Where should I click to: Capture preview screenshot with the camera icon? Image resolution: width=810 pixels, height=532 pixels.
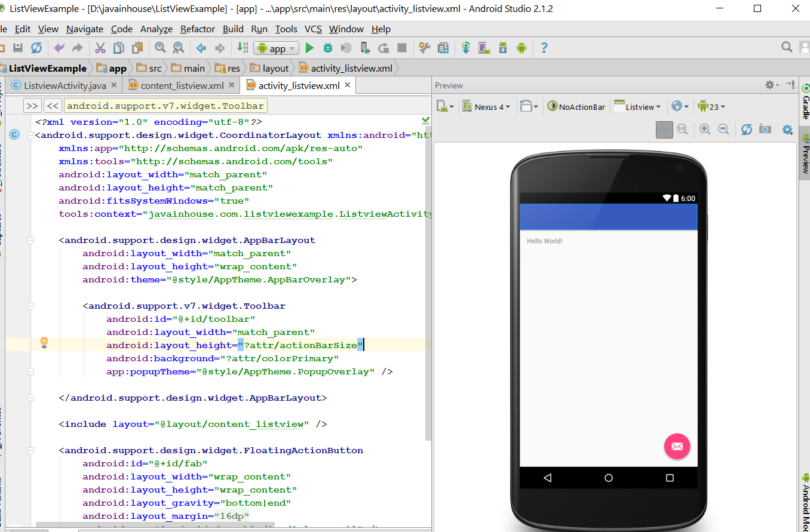765,130
